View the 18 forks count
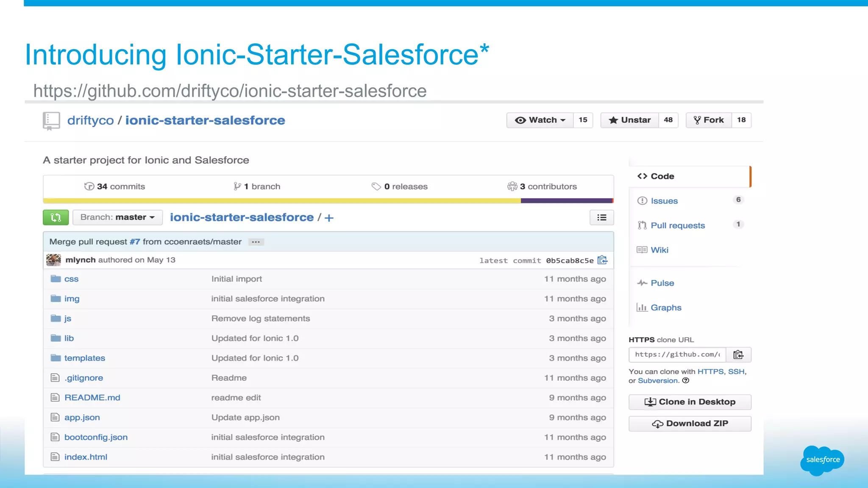This screenshot has height=488, width=868. point(741,120)
